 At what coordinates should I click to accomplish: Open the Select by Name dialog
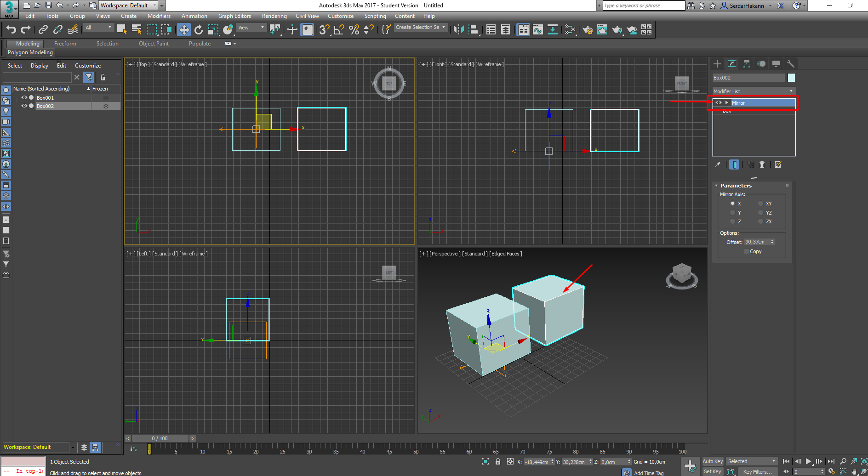coord(137,29)
